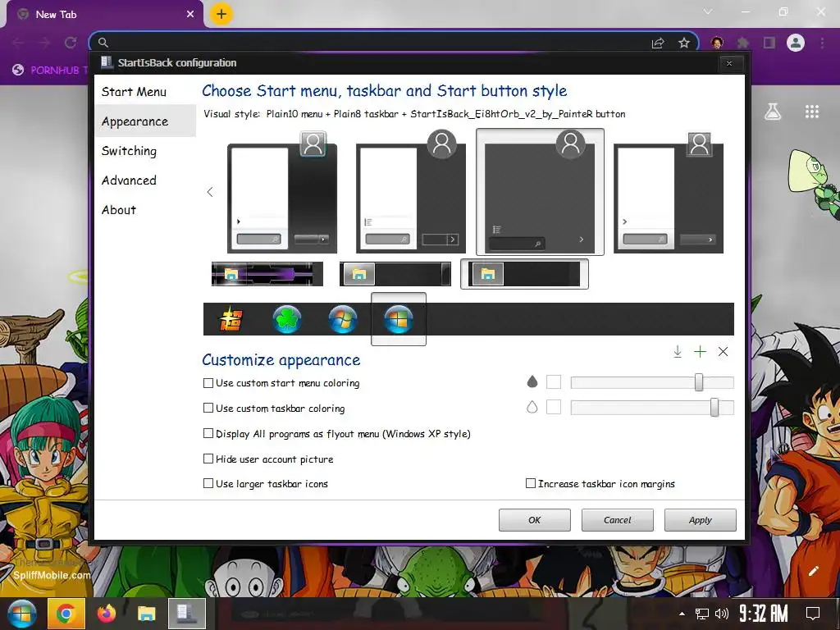Select the first glossy black start menu style

[x=282, y=193]
